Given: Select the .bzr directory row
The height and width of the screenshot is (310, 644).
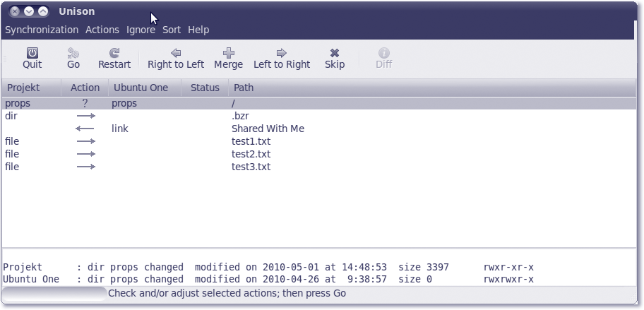Looking at the screenshot, I should pyautogui.click(x=240, y=116).
